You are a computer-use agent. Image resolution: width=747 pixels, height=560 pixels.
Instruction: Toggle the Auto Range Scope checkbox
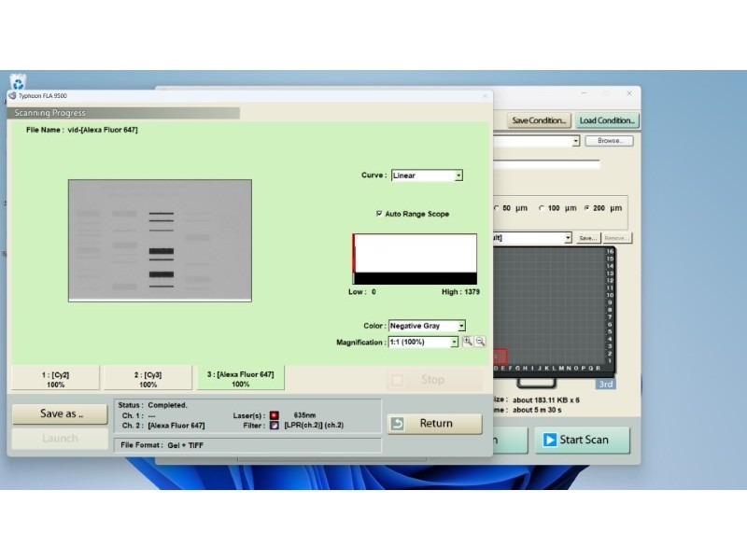point(379,214)
